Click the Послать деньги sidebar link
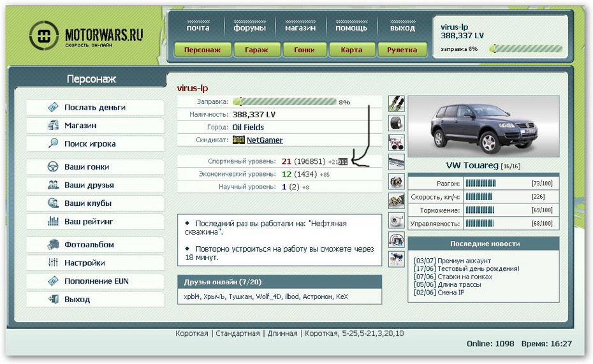The width and height of the screenshot is (593, 364). click(95, 107)
